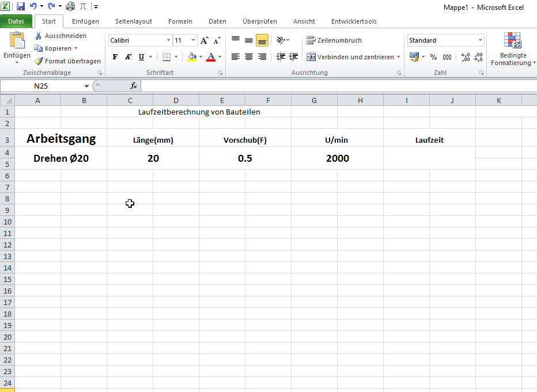Open the Calibri font name dropdown

click(168, 40)
